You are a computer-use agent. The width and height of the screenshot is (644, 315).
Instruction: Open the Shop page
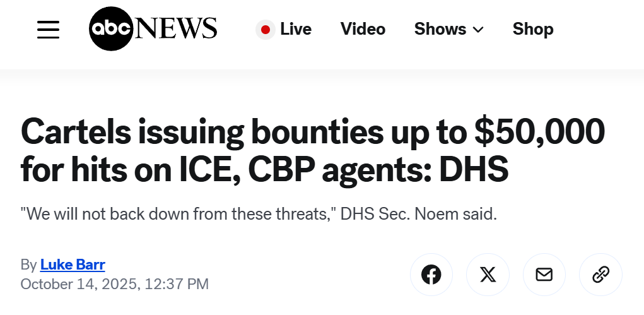pyautogui.click(x=533, y=29)
